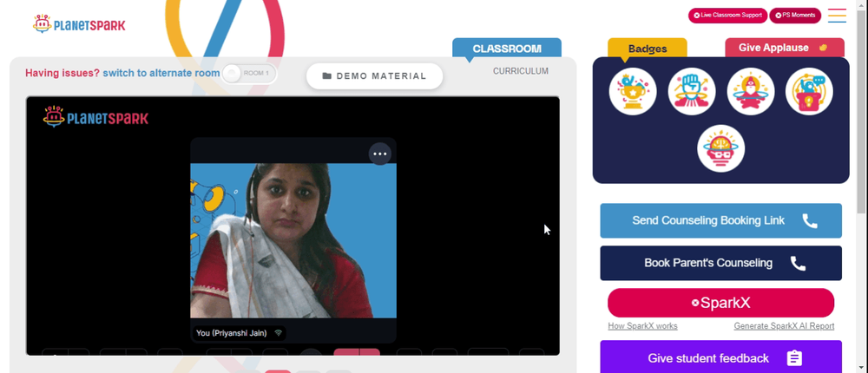868x373 pixels.
Task: Select the meditating wizard badge
Action: [x=751, y=91]
